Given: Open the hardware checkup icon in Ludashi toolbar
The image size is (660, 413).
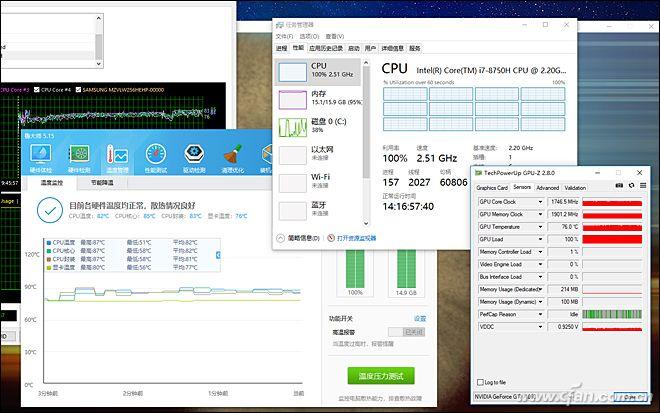Looking at the screenshot, I should click(x=41, y=155).
